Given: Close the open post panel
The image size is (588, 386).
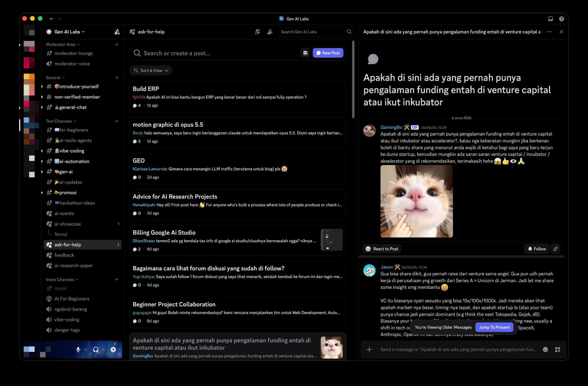Looking at the screenshot, I should click(561, 32).
